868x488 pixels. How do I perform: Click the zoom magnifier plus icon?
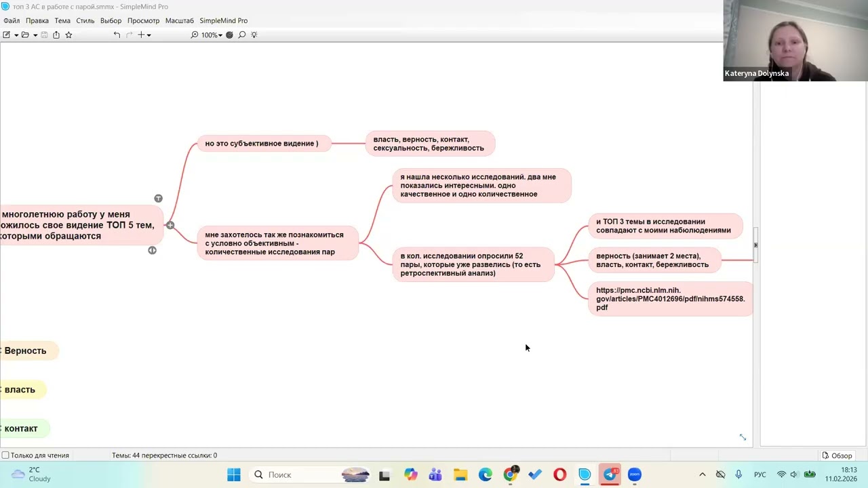pyautogui.click(x=195, y=35)
